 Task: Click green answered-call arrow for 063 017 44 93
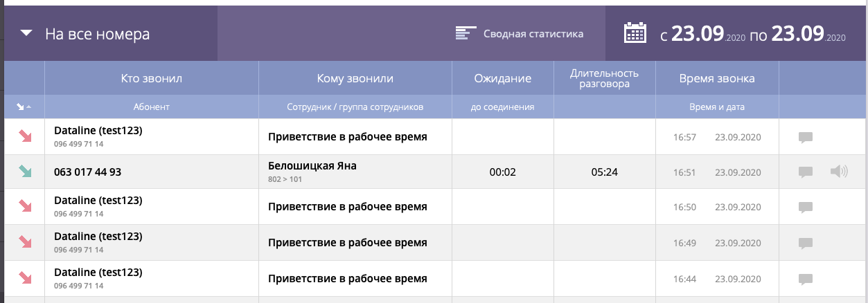(25, 172)
